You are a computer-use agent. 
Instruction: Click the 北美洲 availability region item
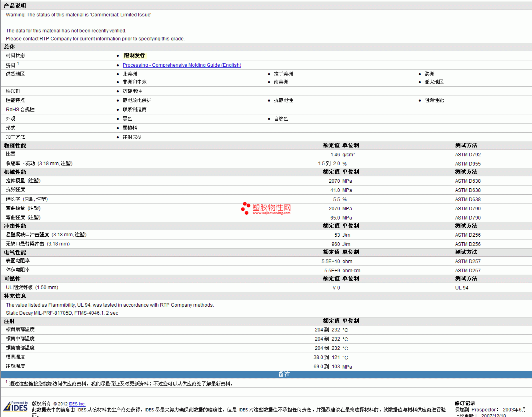click(x=130, y=74)
